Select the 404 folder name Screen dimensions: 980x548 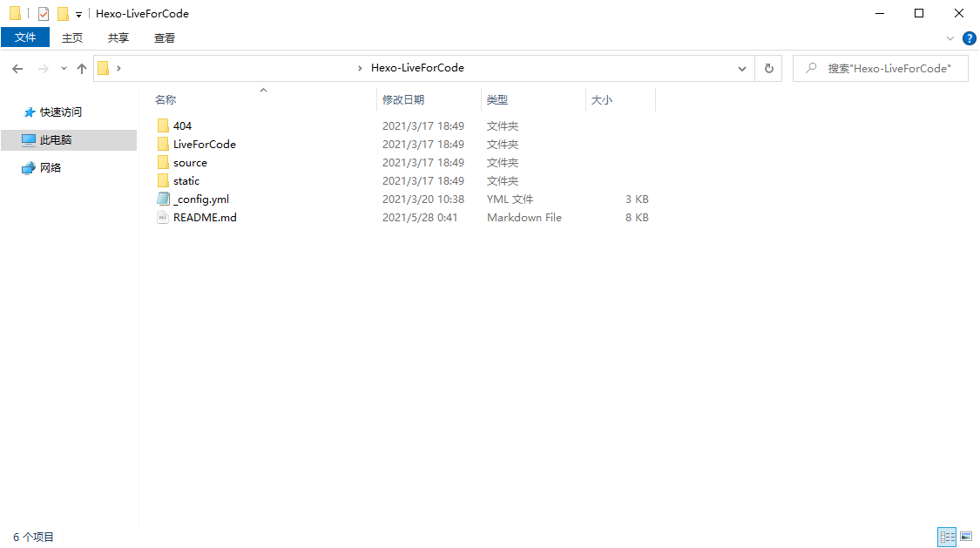coord(183,126)
